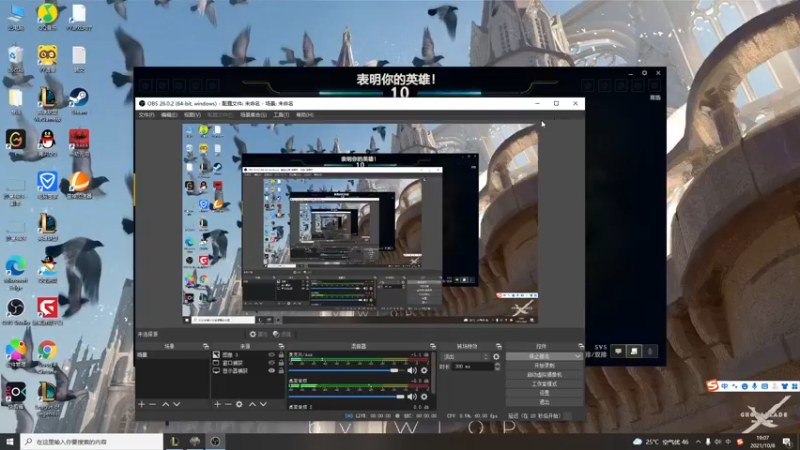Screen dimensions: 800x450
Task: Remove selected source with minus button
Action: click(x=228, y=404)
